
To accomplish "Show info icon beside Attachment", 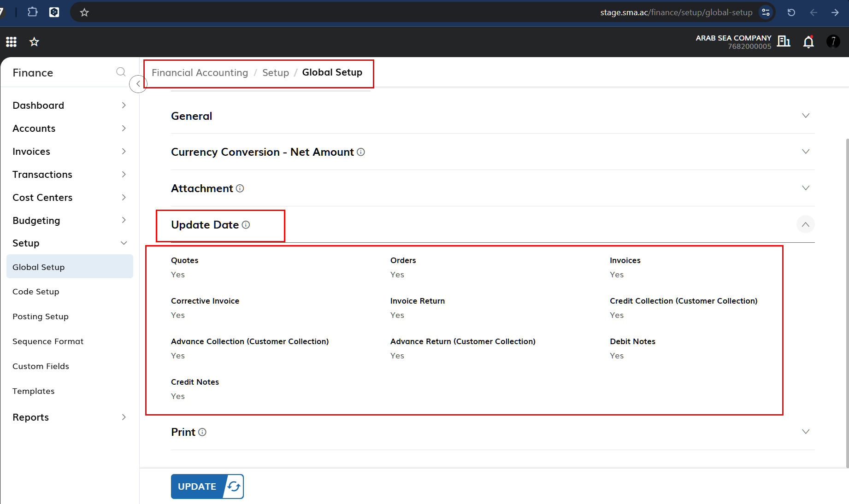I will pos(240,188).
